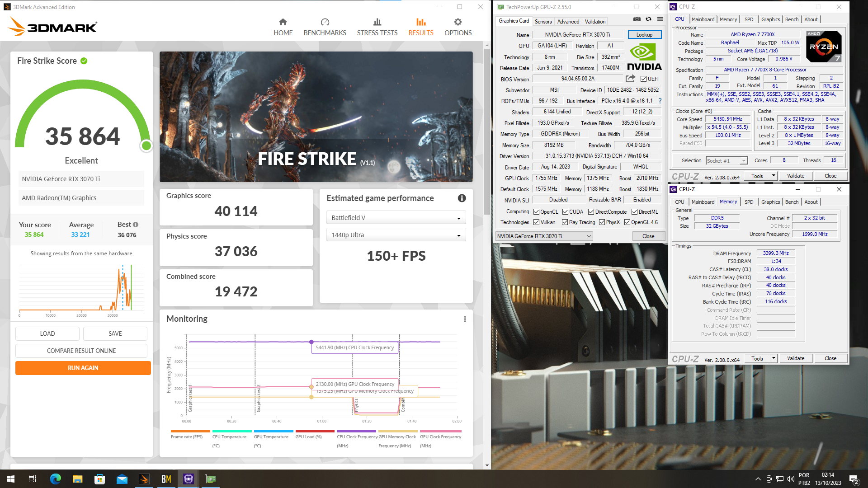This screenshot has height=488, width=868.
Task: Open the RESULTS section
Action: click(x=421, y=27)
